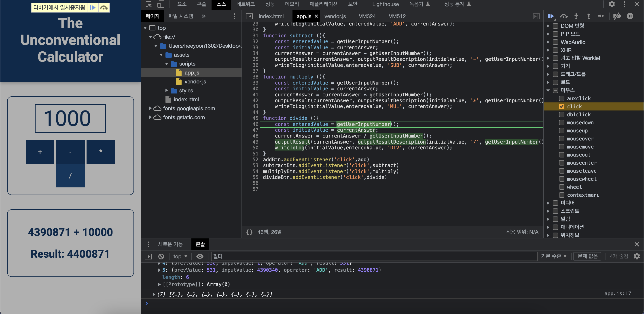644x314 pixels.
Task: Enable the dblclick event breakpoint
Action: (x=561, y=115)
